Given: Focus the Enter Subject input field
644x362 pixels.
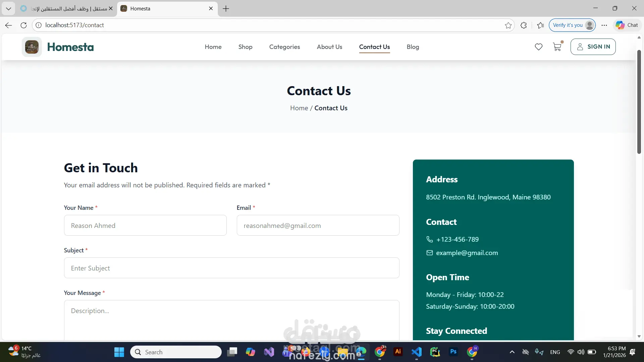Looking at the screenshot, I should (x=231, y=268).
